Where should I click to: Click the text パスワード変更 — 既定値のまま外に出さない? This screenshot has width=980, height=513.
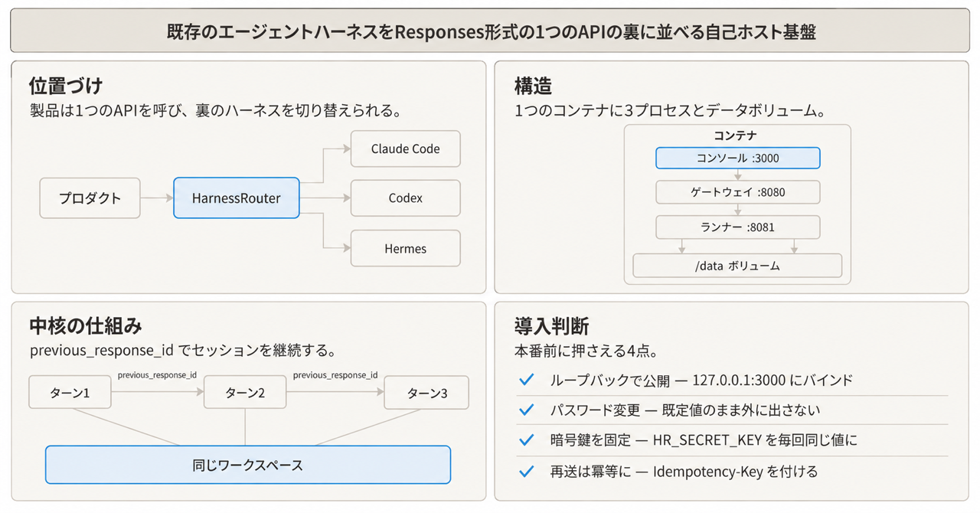684,410
